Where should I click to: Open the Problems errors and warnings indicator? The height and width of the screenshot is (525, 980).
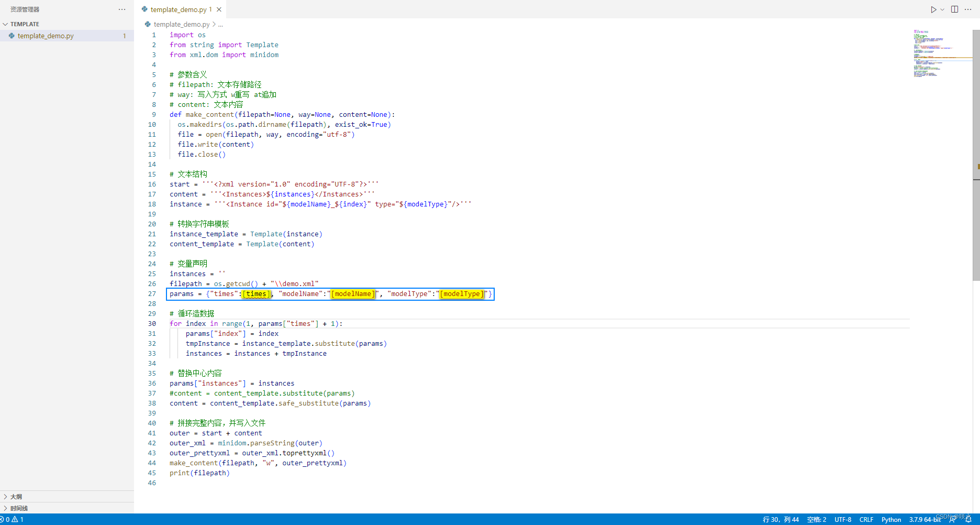(x=13, y=519)
